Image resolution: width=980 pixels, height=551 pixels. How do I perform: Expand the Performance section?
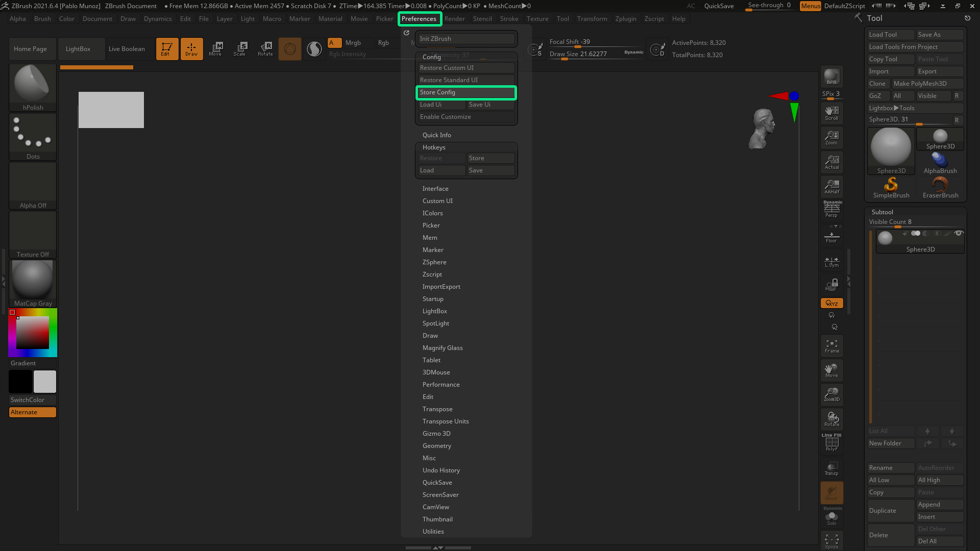441,385
